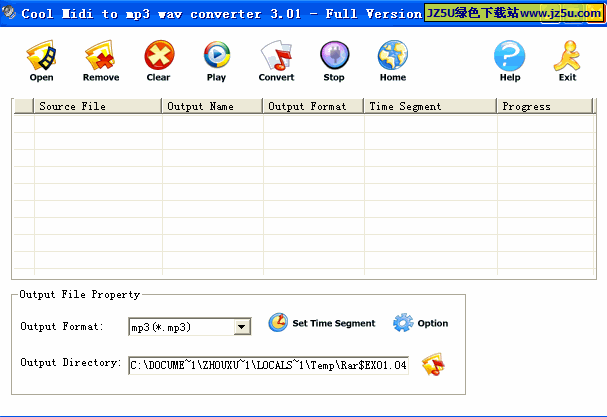This screenshot has height=417, width=607.
Task: Select the Time Segment column header
Action: [x=430, y=106]
